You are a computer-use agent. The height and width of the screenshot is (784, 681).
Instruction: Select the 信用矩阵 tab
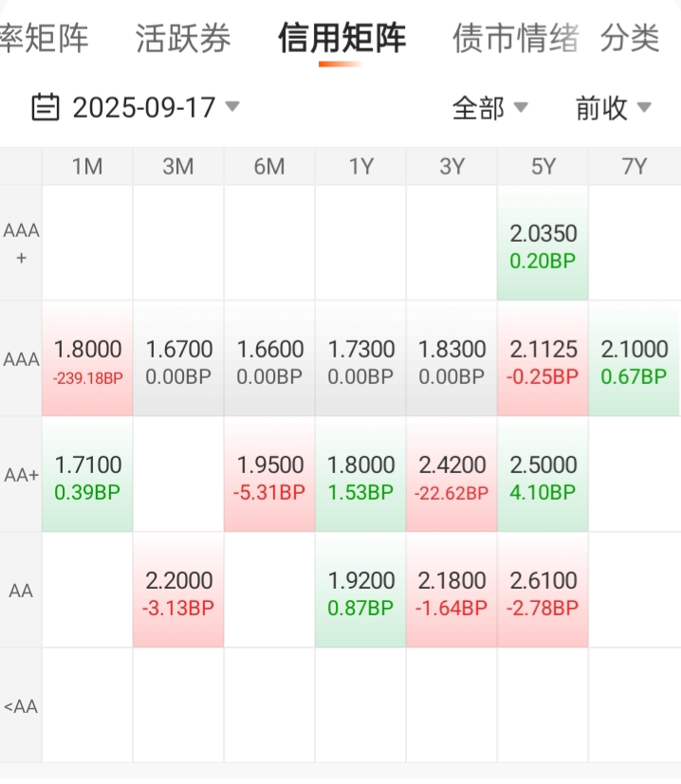[x=341, y=38]
